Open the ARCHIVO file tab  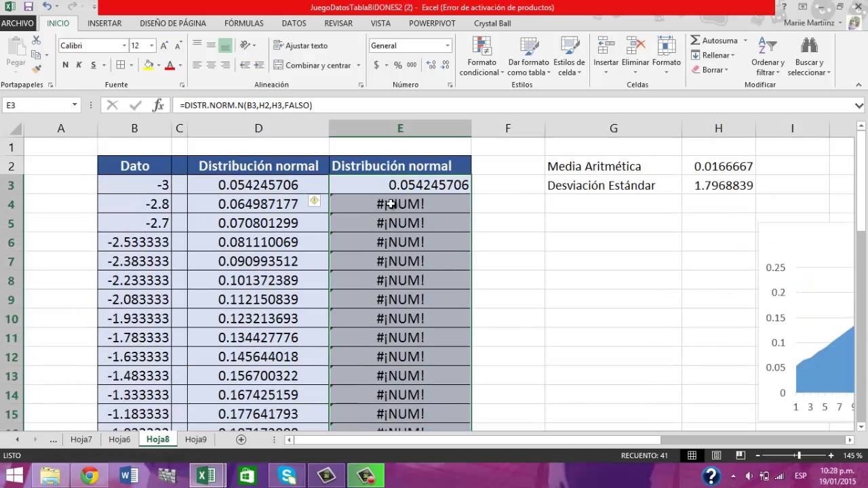coord(18,23)
